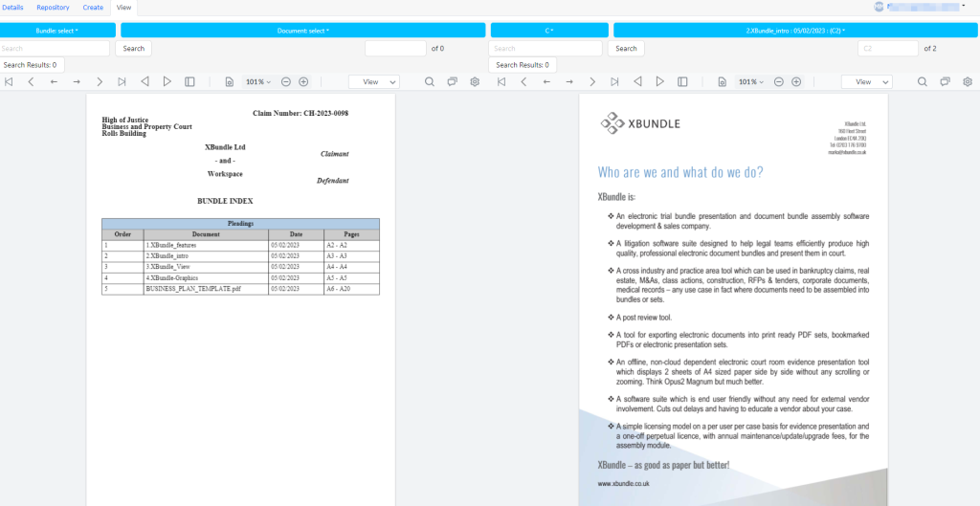Zoom out the XBundle_intro document

pos(779,82)
